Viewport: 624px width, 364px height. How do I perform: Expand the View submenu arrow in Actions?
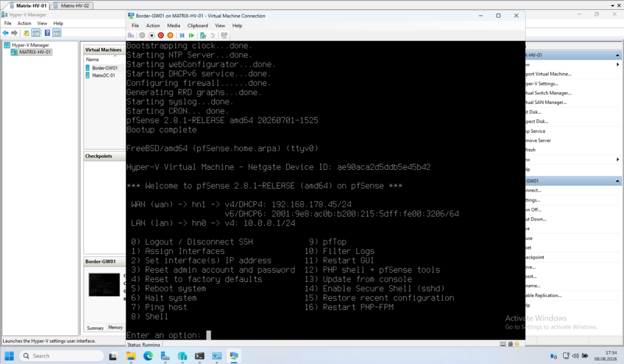pyautogui.click(x=618, y=159)
